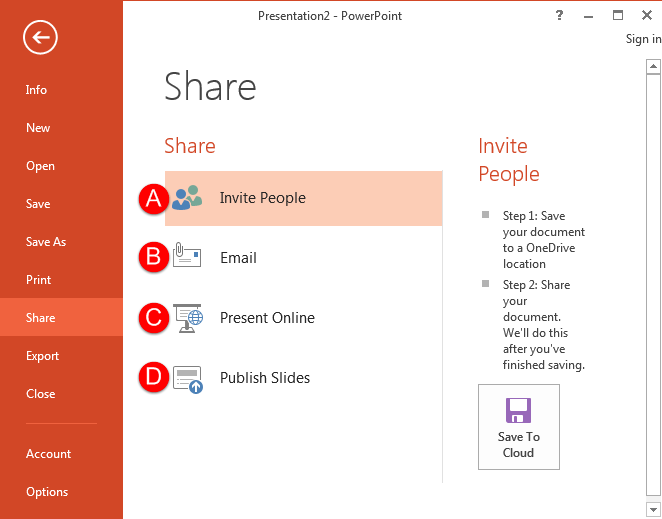Open the Info tab
The width and height of the screenshot is (662, 519).
click(61, 90)
